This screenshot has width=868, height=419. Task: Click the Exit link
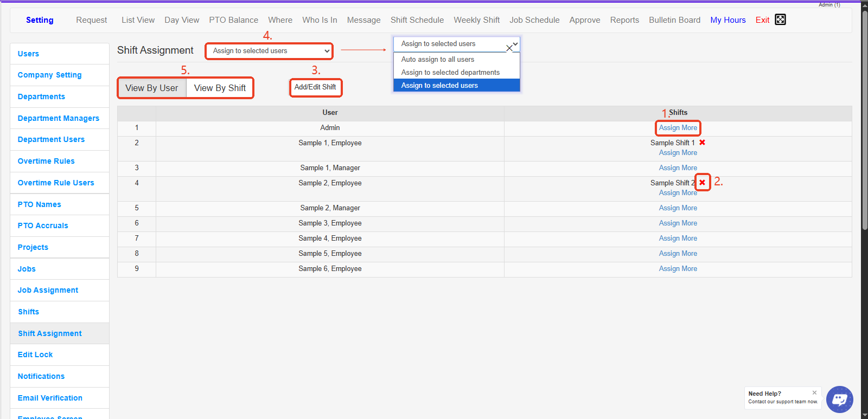[762, 20]
